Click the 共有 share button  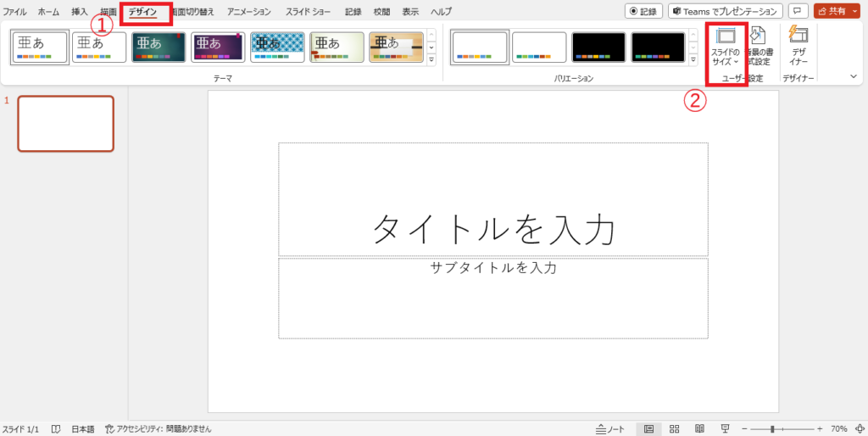pos(832,11)
